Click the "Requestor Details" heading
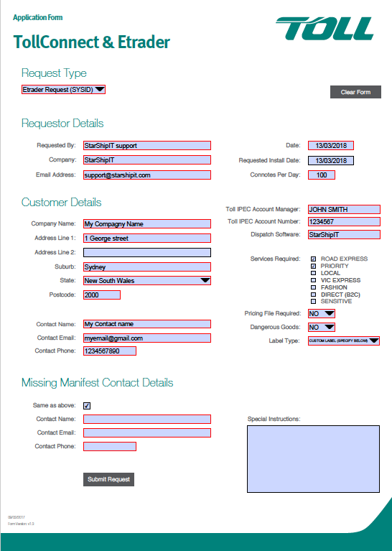 pyautogui.click(x=62, y=124)
